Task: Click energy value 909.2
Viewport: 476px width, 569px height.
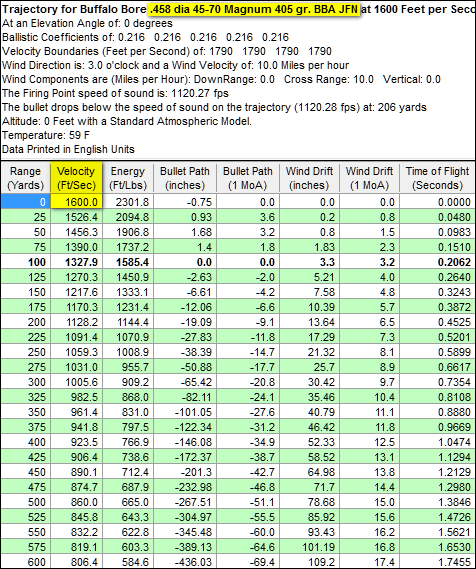Action: click(128, 382)
